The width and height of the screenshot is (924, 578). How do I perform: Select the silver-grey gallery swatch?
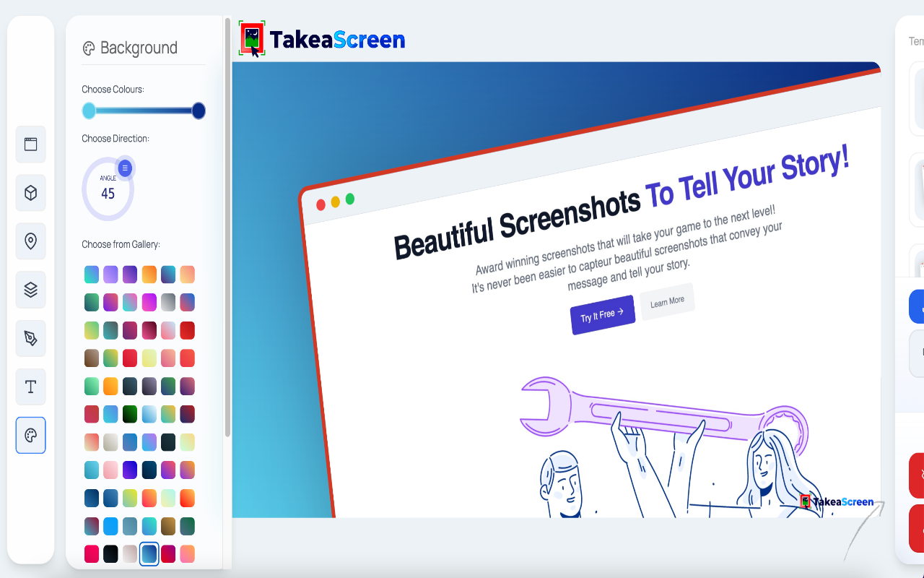click(x=168, y=302)
